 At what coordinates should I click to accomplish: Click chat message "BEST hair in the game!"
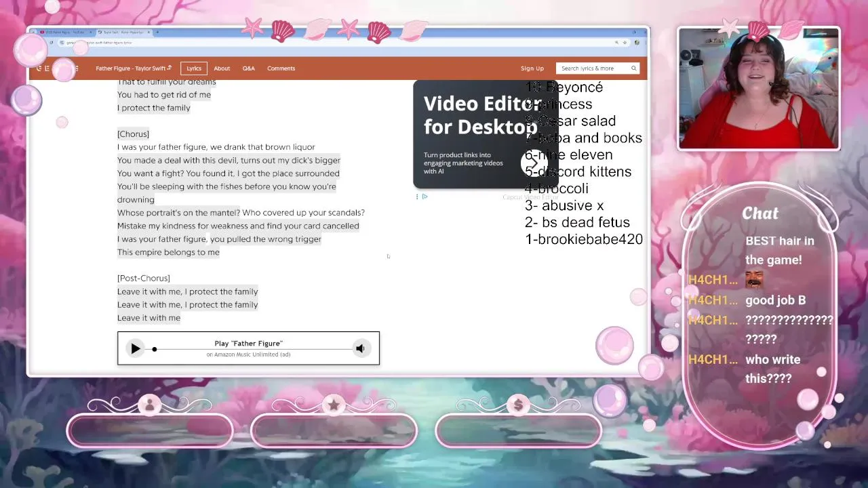tap(780, 250)
